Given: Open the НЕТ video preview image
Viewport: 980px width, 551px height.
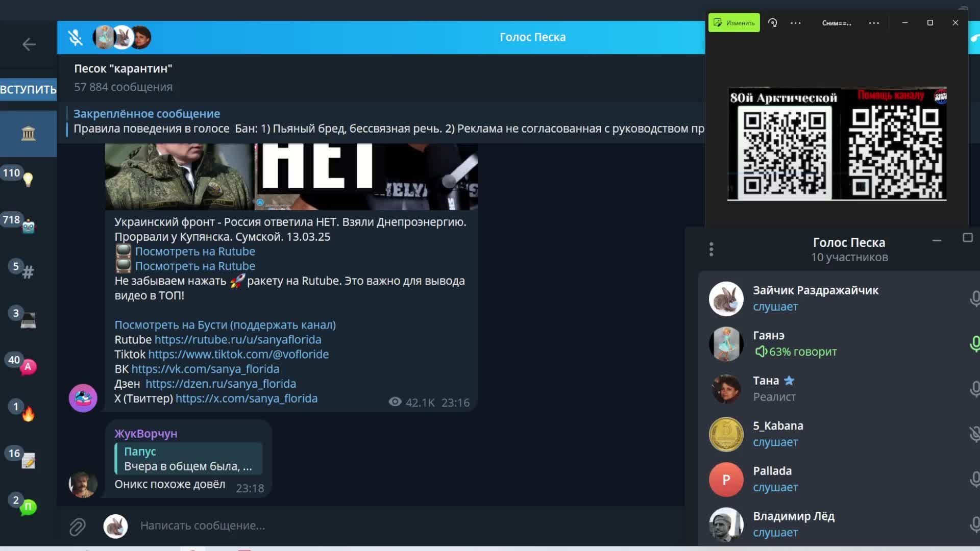Looking at the screenshot, I should pos(291,177).
